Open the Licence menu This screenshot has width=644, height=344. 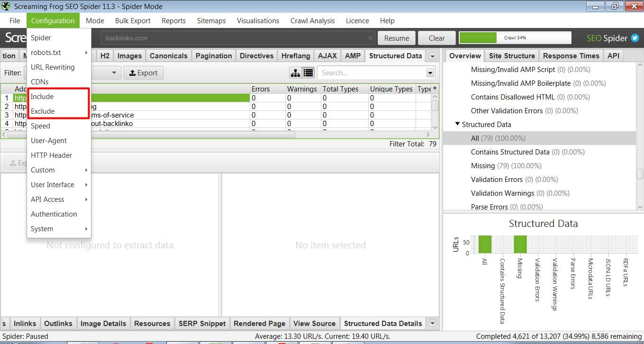(357, 21)
